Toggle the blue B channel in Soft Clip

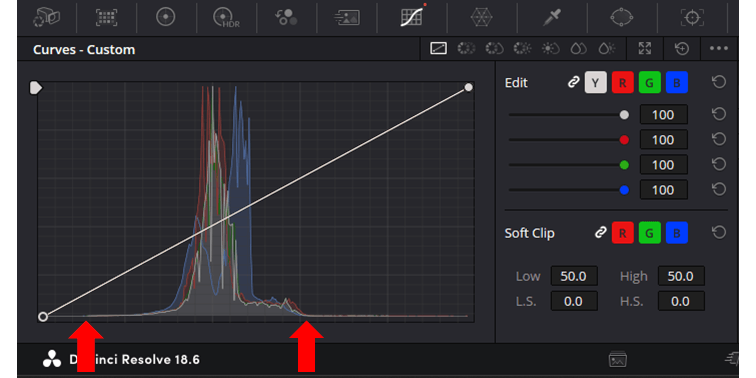(676, 233)
